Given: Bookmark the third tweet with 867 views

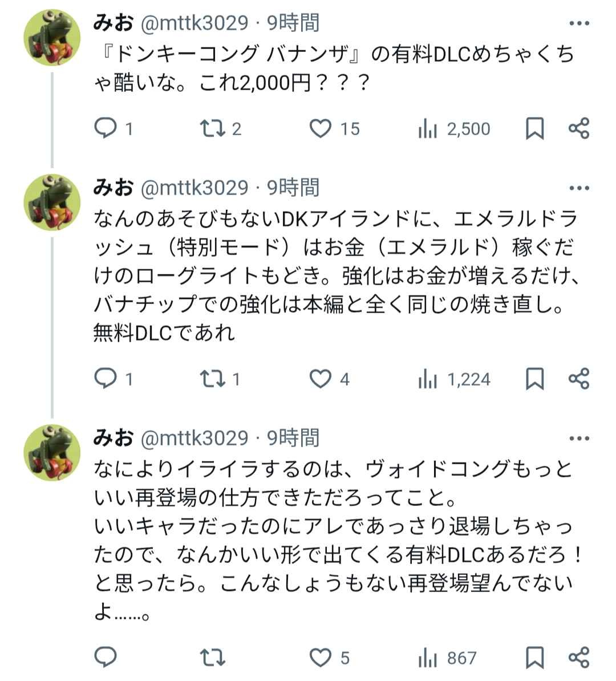Looking at the screenshot, I should tap(534, 657).
